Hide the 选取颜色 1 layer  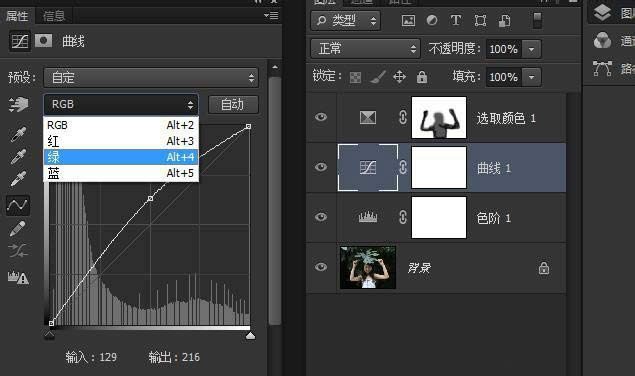[321, 117]
